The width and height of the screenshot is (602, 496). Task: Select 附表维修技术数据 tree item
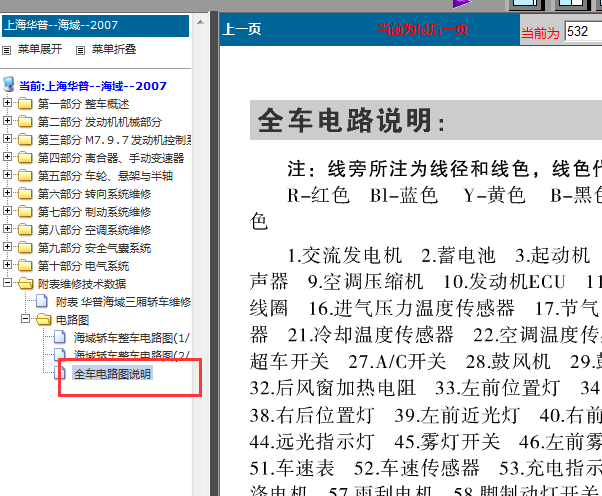click(x=82, y=284)
